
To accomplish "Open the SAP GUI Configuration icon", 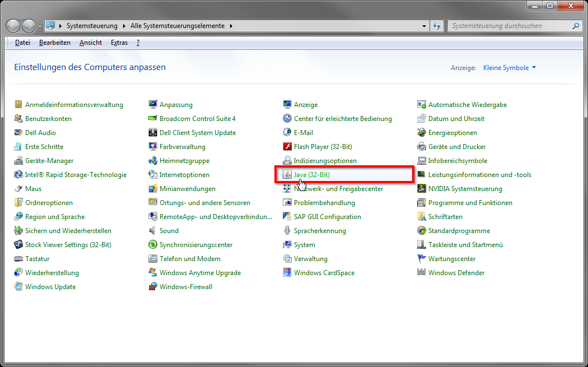I will [287, 217].
